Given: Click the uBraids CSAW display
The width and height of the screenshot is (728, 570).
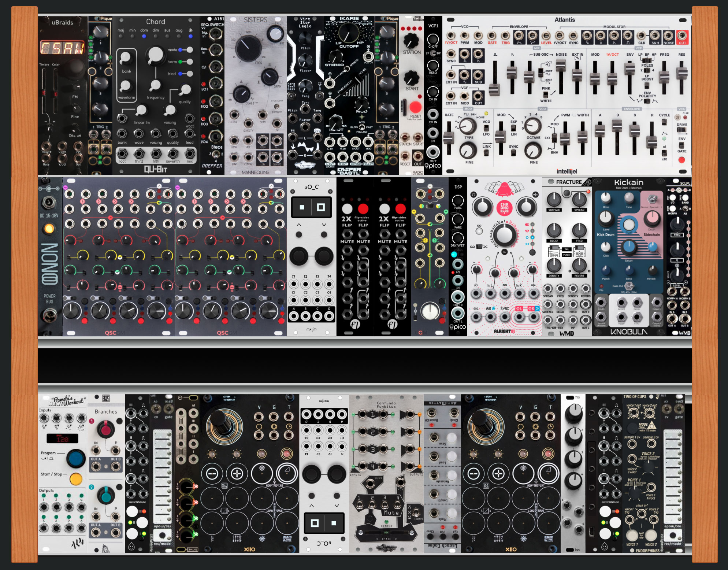Looking at the screenshot, I should [62, 48].
